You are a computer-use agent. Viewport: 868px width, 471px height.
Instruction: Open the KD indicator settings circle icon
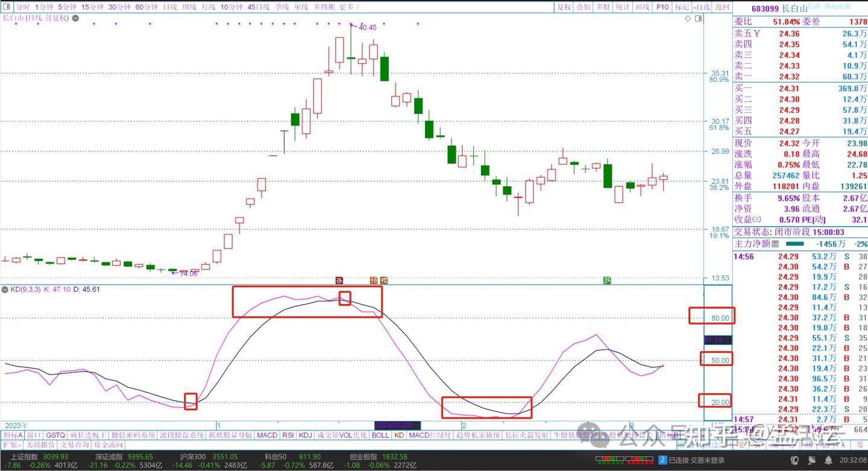coord(5,289)
